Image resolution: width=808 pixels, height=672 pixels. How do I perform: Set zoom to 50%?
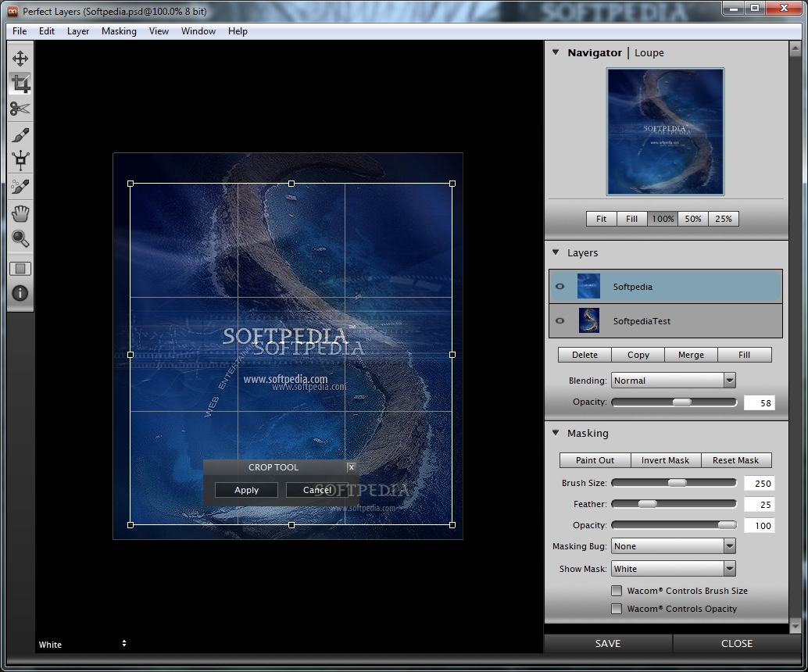pyautogui.click(x=693, y=219)
